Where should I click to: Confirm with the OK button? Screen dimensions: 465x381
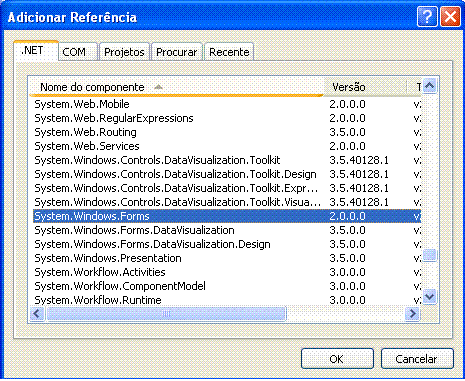pyautogui.click(x=337, y=359)
